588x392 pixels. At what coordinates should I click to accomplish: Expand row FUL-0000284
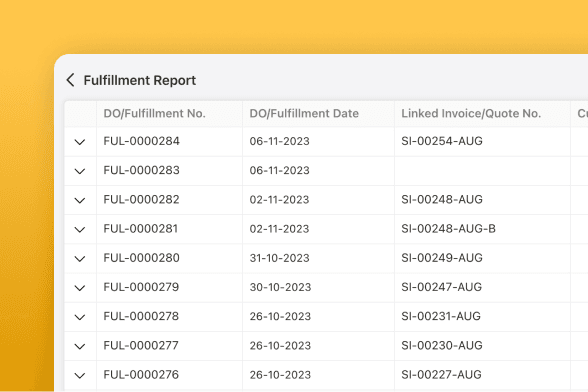80,142
